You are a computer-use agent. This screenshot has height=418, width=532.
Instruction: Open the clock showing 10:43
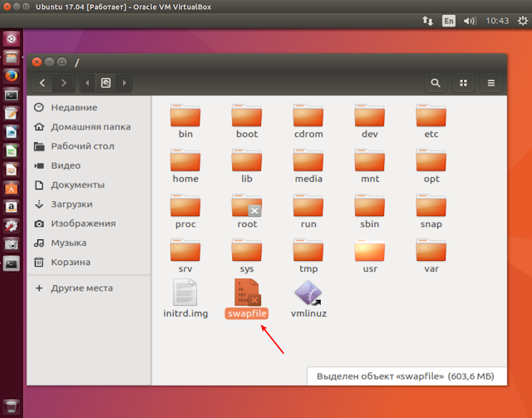[497, 21]
